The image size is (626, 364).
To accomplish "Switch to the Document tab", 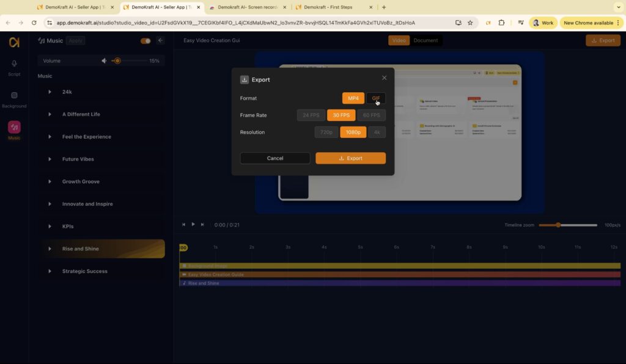I will click(x=425, y=40).
